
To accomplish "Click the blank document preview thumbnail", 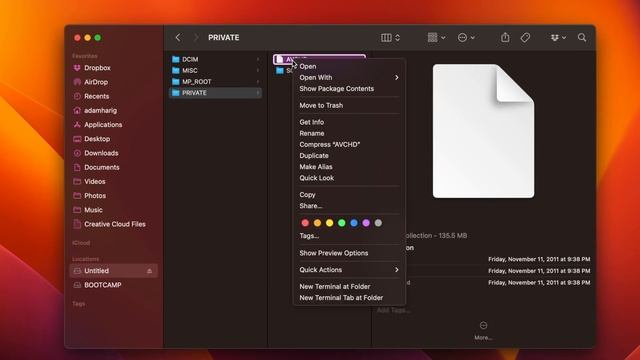I will click(x=483, y=131).
